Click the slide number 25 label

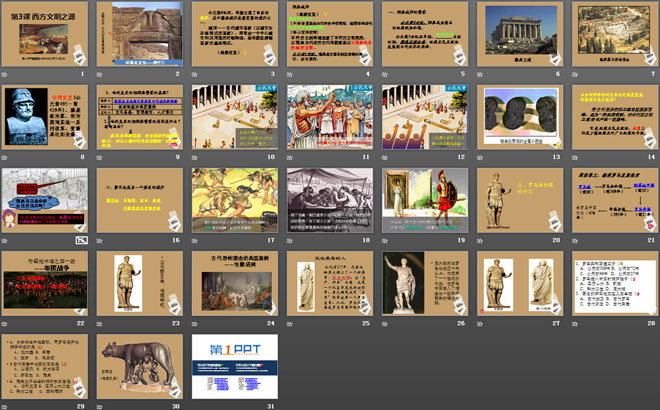tap(366, 323)
